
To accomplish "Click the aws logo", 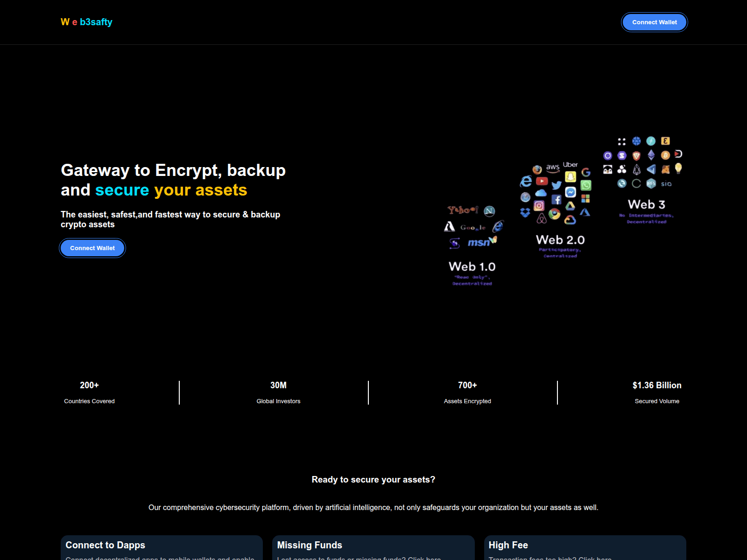I will [553, 168].
